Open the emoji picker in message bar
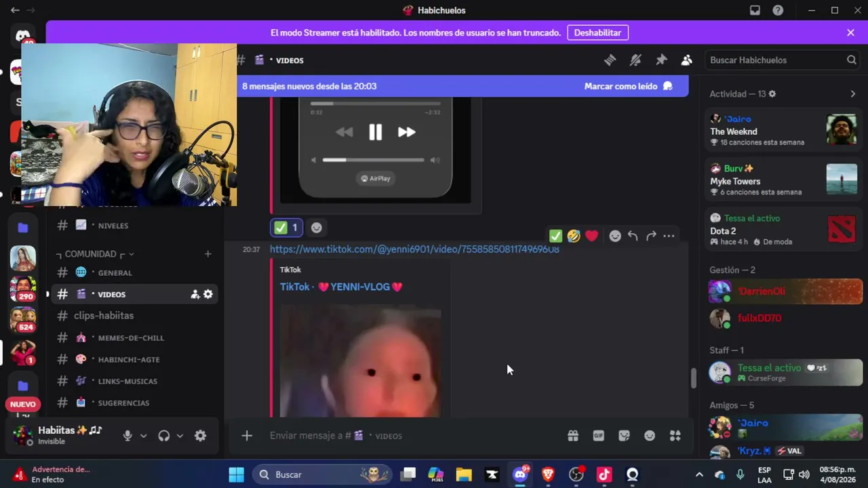The width and height of the screenshot is (868, 488). click(650, 436)
